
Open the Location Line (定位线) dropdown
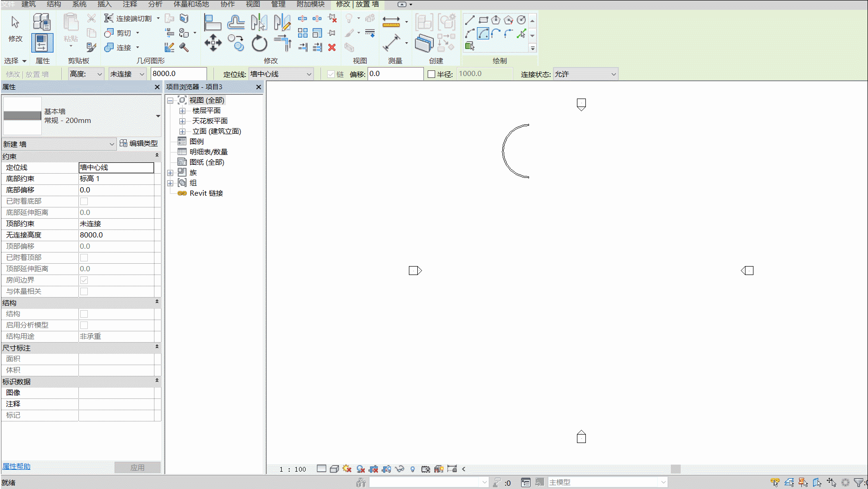pyautogui.click(x=281, y=74)
